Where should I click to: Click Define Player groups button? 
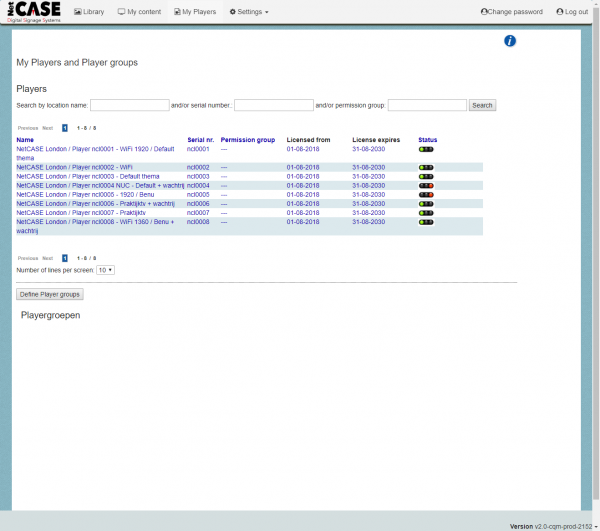(x=50, y=295)
